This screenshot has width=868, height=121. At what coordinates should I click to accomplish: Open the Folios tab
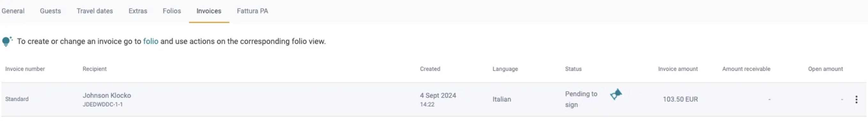(x=172, y=11)
